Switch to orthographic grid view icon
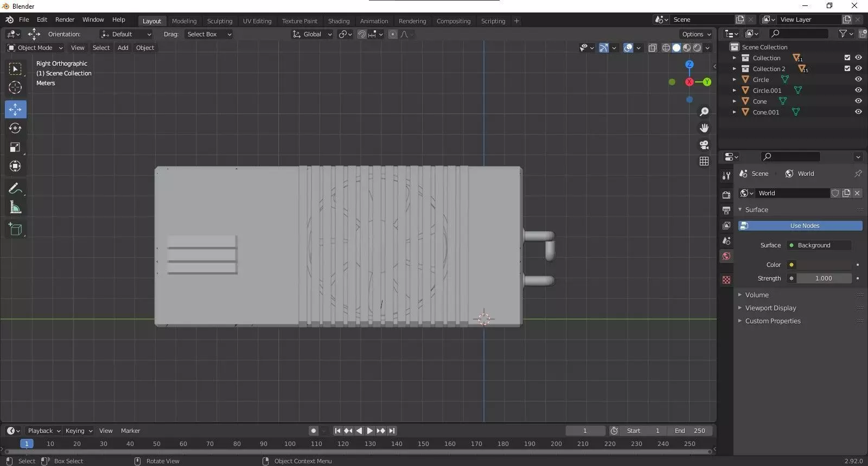 tap(704, 161)
